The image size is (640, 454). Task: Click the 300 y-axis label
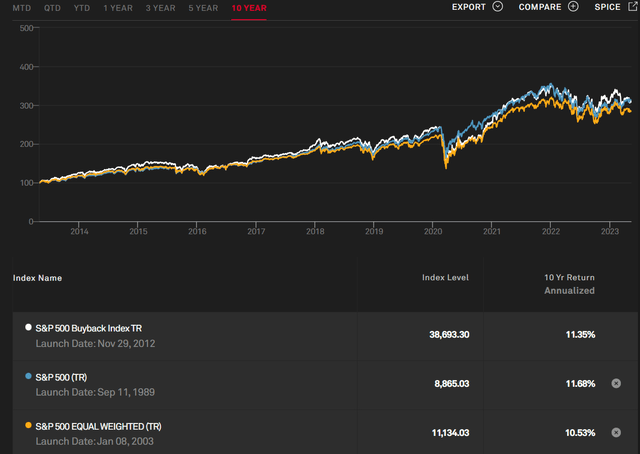pyautogui.click(x=26, y=106)
